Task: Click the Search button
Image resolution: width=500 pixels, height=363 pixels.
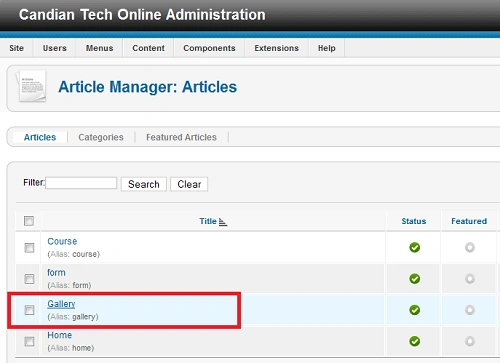Action: point(144,184)
